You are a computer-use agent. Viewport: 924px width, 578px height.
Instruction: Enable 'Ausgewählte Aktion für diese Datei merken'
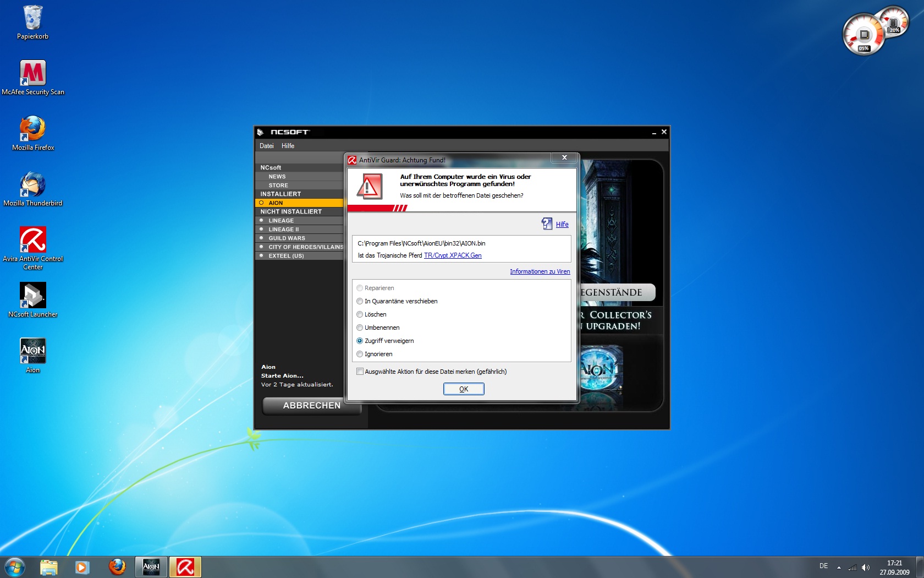pyautogui.click(x=360, y=372)
